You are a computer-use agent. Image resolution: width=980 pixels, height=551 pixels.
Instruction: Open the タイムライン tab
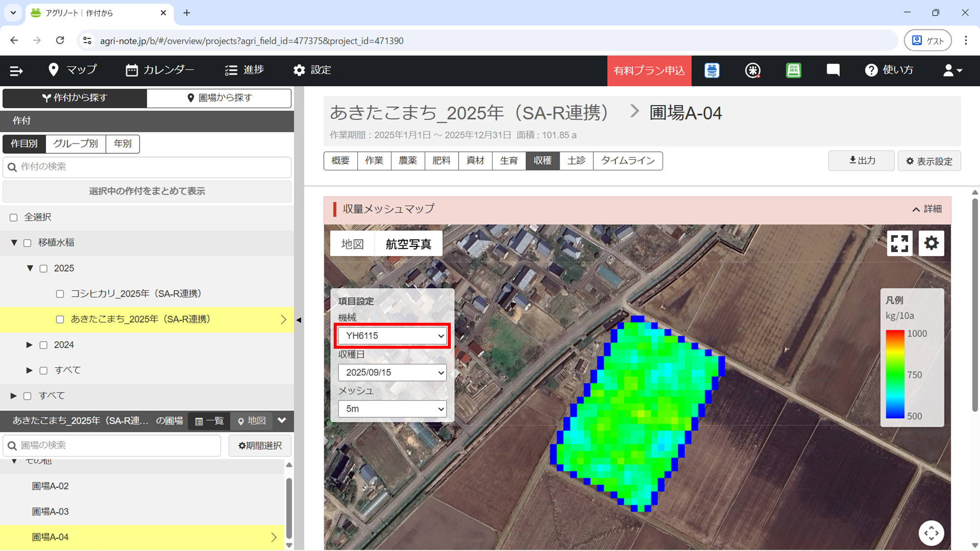coord(628,161)
